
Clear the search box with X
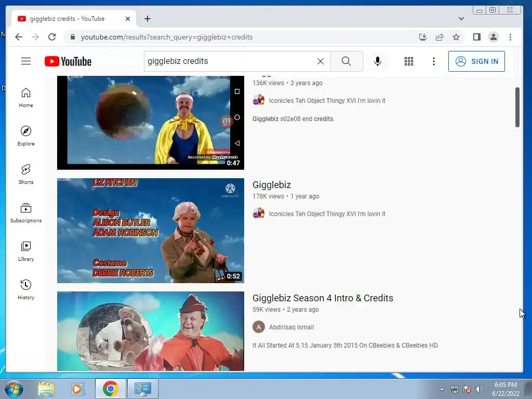point(320,61)
